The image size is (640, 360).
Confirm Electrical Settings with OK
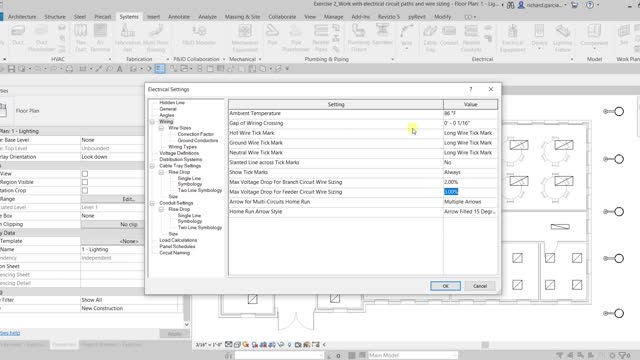pos(445,286)
